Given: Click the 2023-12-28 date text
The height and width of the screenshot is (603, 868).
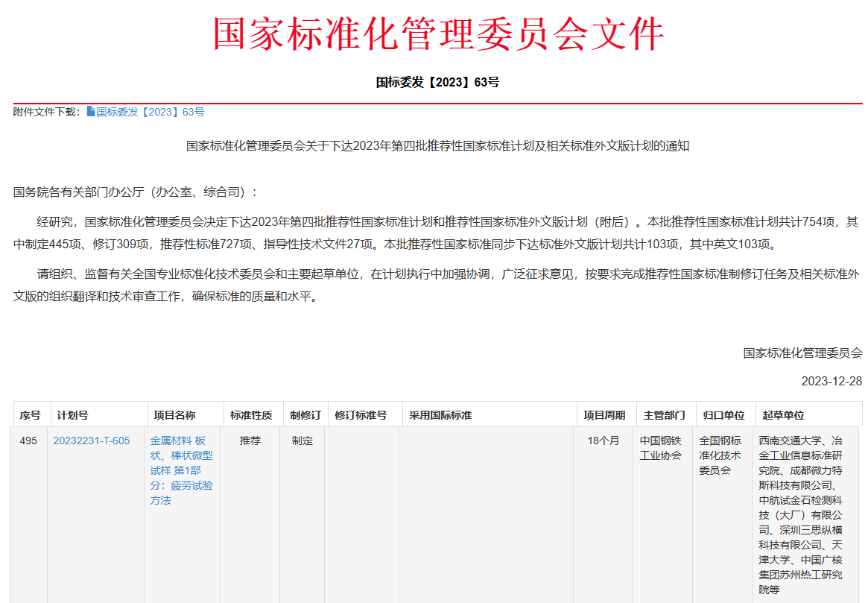Looking at the screenshot, I should [831, 381].
